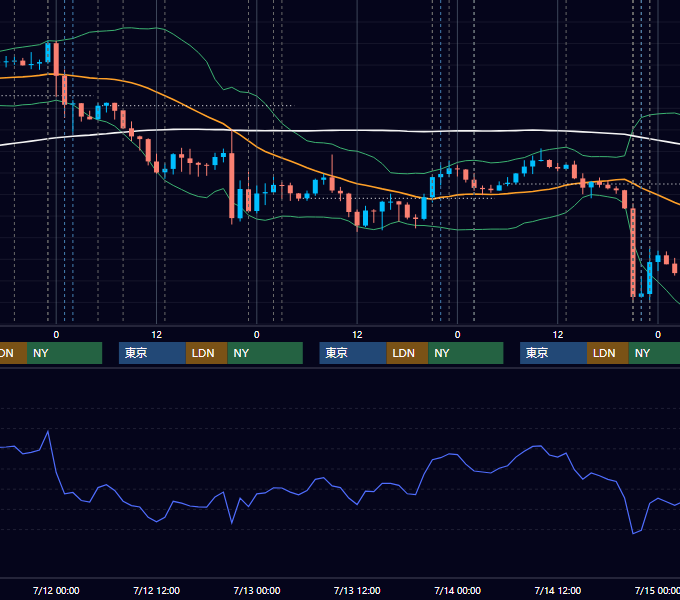Viewport: 680px width, 600px height.
Task: Click the 7/14 00:00 time axis label
Action: click(x=458, y=590)
